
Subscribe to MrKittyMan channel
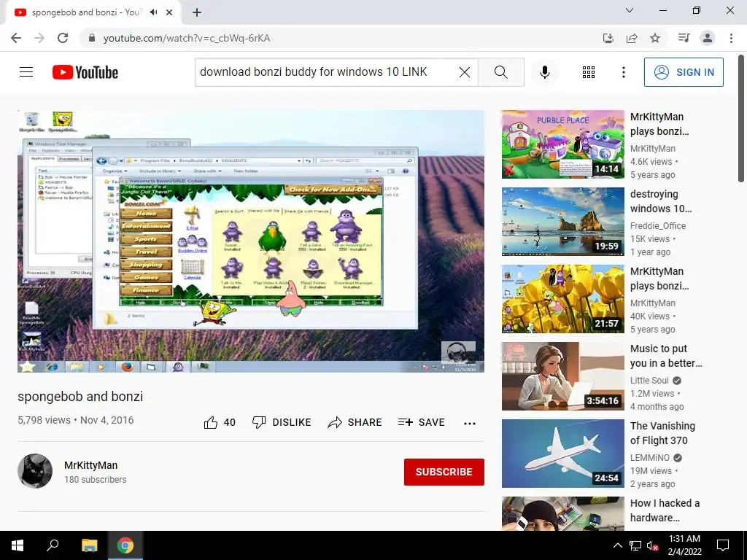444,472
